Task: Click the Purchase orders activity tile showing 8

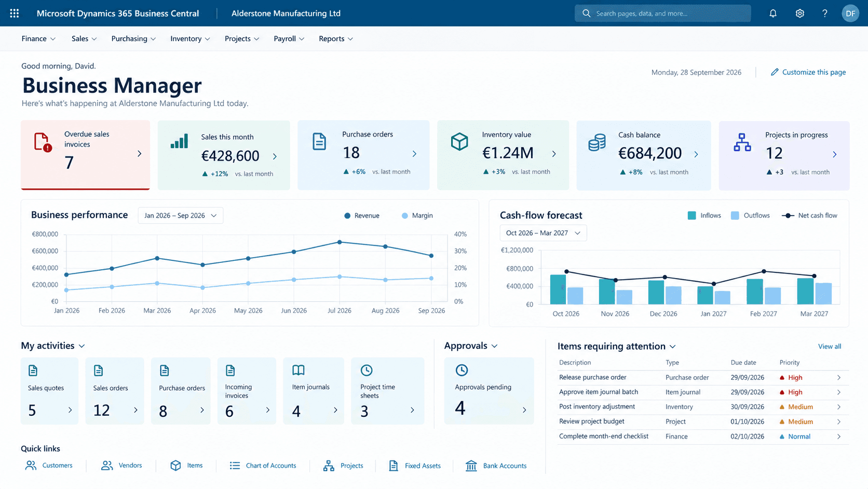Action: (x=181, y=391)
